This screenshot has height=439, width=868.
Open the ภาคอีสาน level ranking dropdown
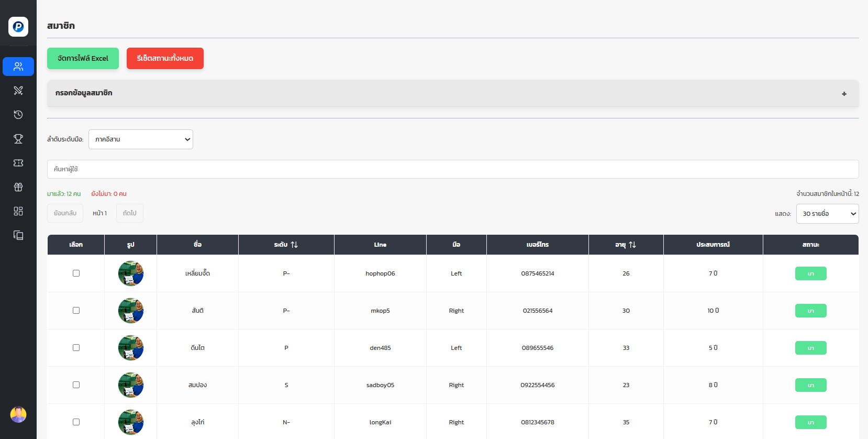(140, 139)
